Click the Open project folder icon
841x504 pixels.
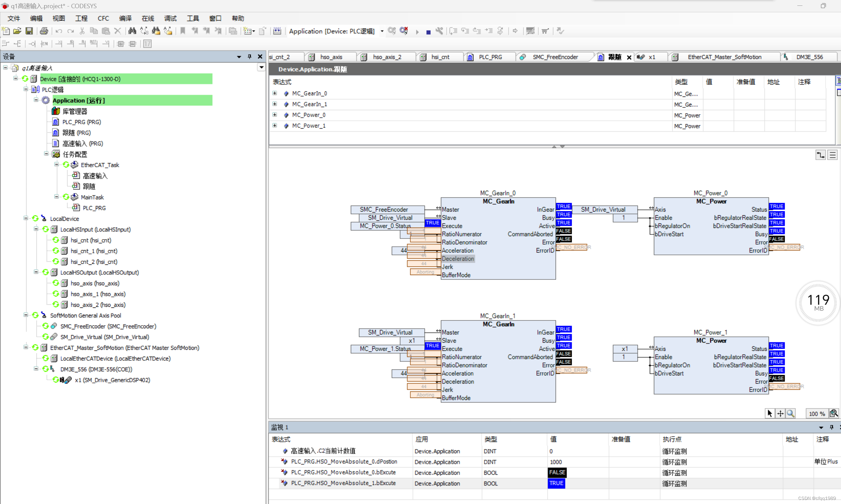(17, 31)
